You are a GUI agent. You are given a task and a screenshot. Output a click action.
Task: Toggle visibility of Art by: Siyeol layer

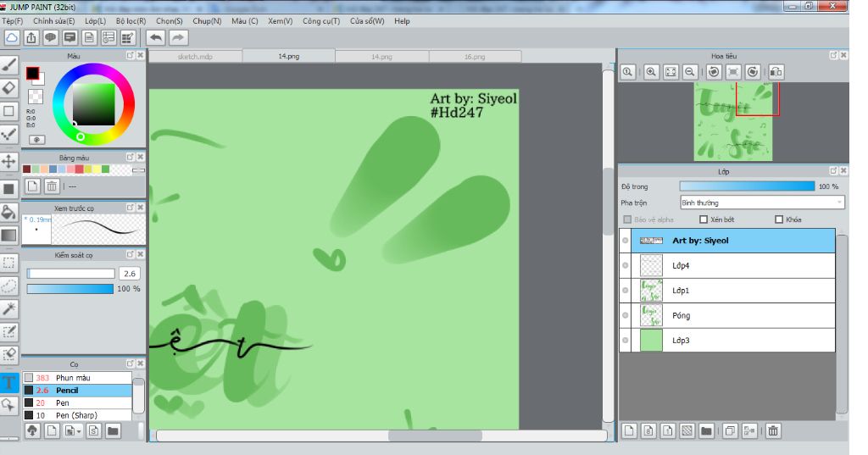[x=626, y=241]
